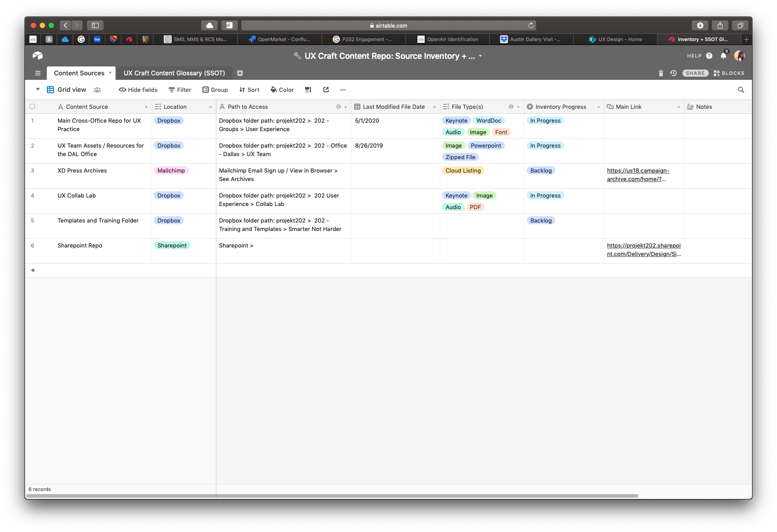Open Last Modified File Date column dropdown

tap(434, 107)
